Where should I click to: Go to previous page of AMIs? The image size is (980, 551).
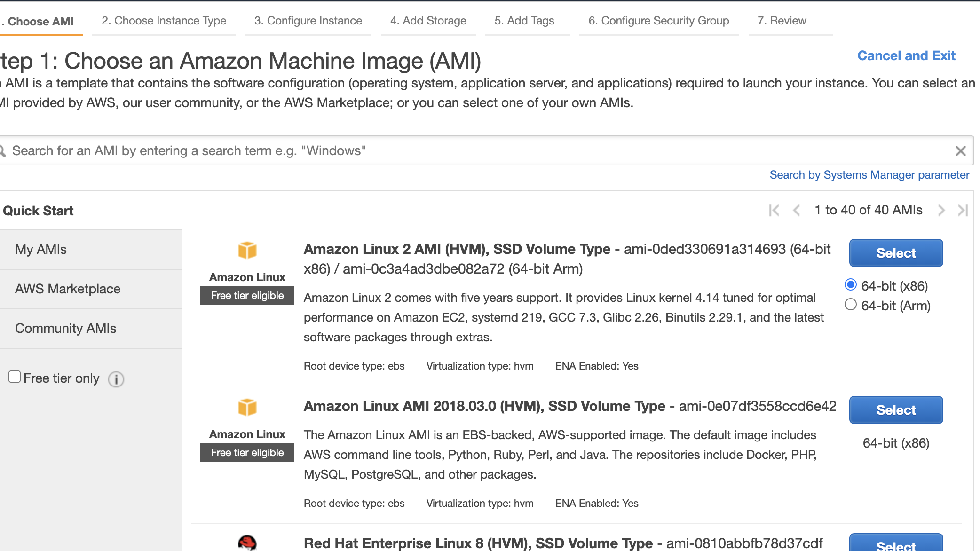tap(797, 210)
